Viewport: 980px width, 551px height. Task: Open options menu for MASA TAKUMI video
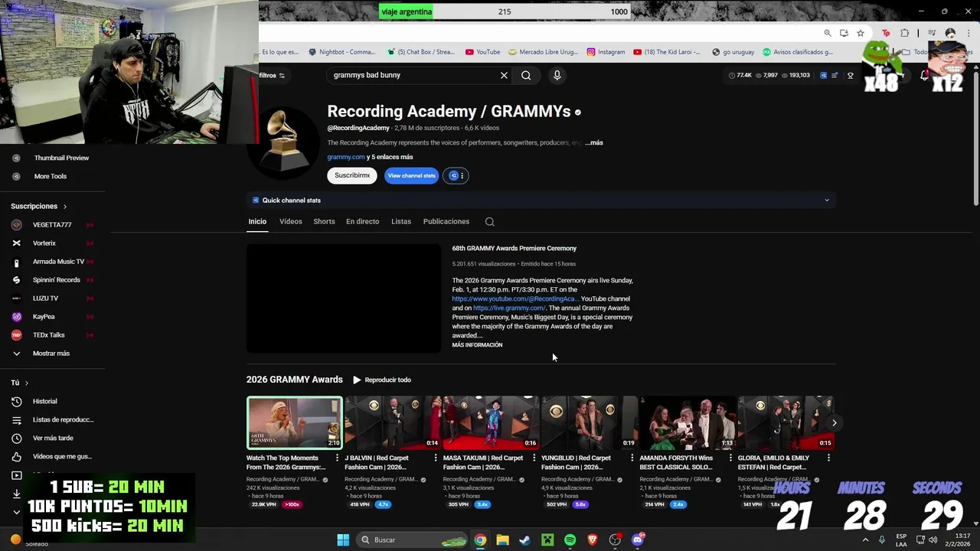(x=534, y=458)
